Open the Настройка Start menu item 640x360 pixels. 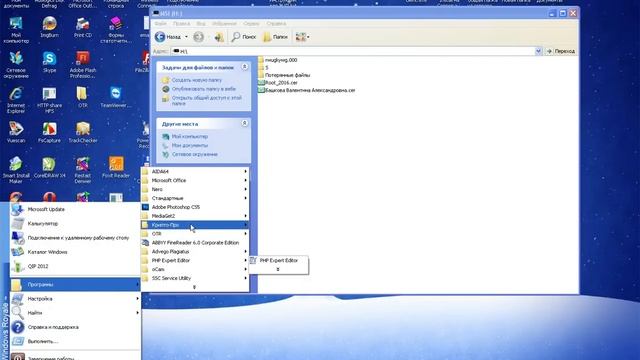coord(75,298)
